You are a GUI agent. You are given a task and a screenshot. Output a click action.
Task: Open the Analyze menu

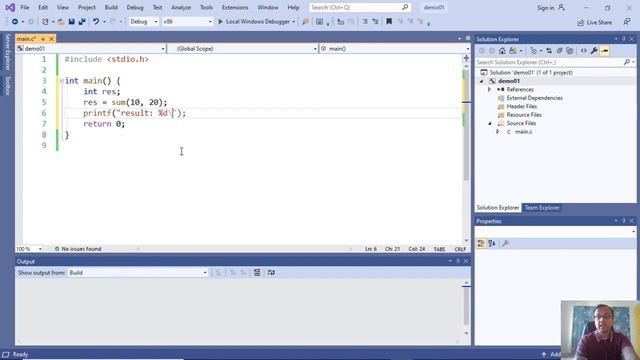click(x=181, y=8)
